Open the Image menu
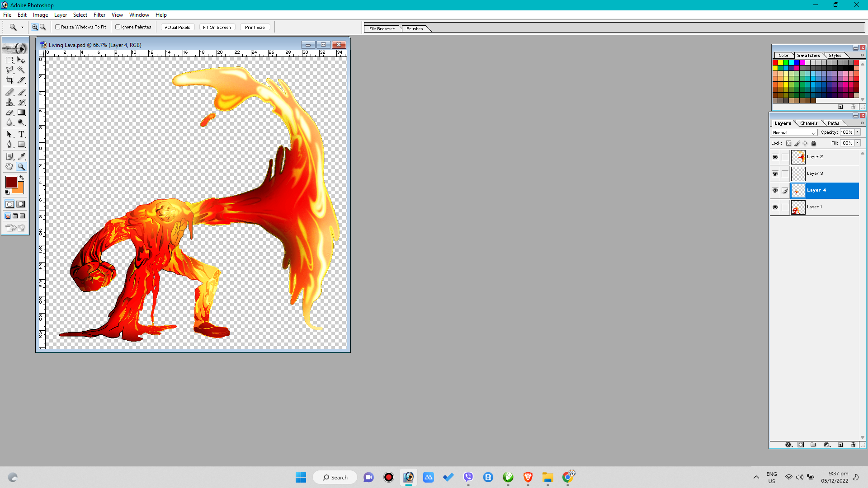The image size is (868, 488). click(40, 15)
